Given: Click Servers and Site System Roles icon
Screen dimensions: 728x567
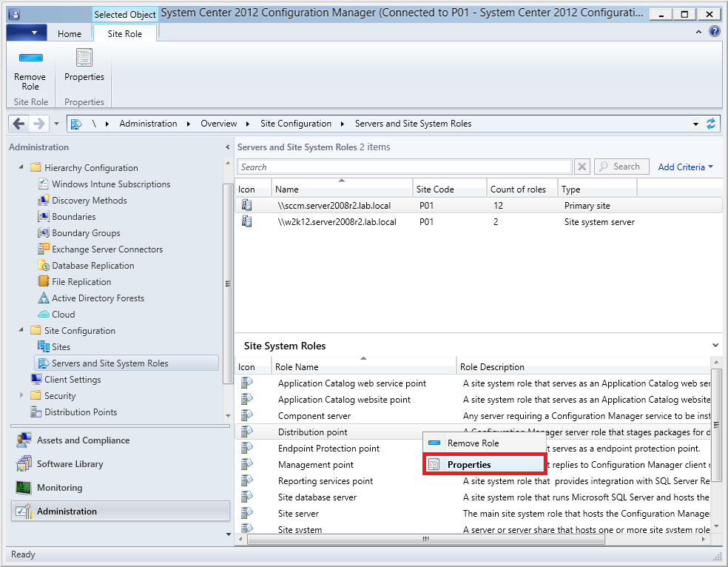Looking at the screenshot, I should point(44,363).
